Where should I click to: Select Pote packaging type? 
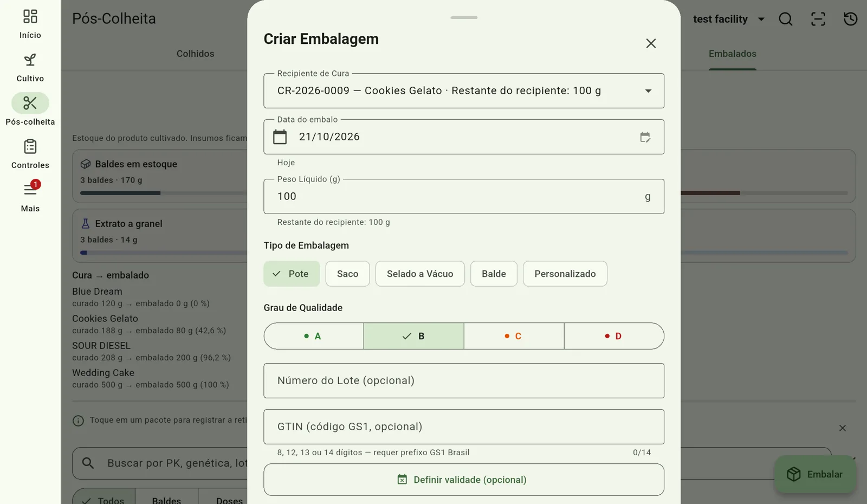(292, 274)
